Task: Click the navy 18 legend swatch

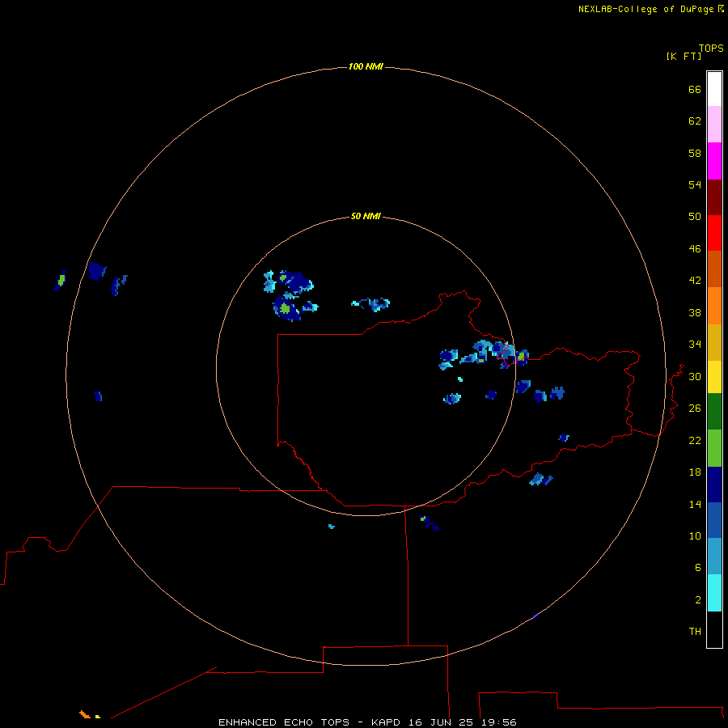Action: pyautogui.click(x=714, y=485)
